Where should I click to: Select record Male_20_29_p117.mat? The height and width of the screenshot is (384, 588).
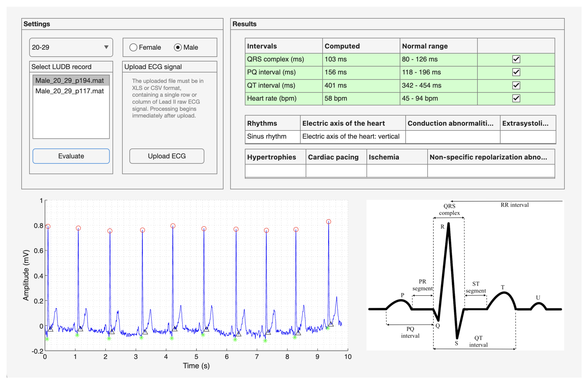[x=70, y=91]
